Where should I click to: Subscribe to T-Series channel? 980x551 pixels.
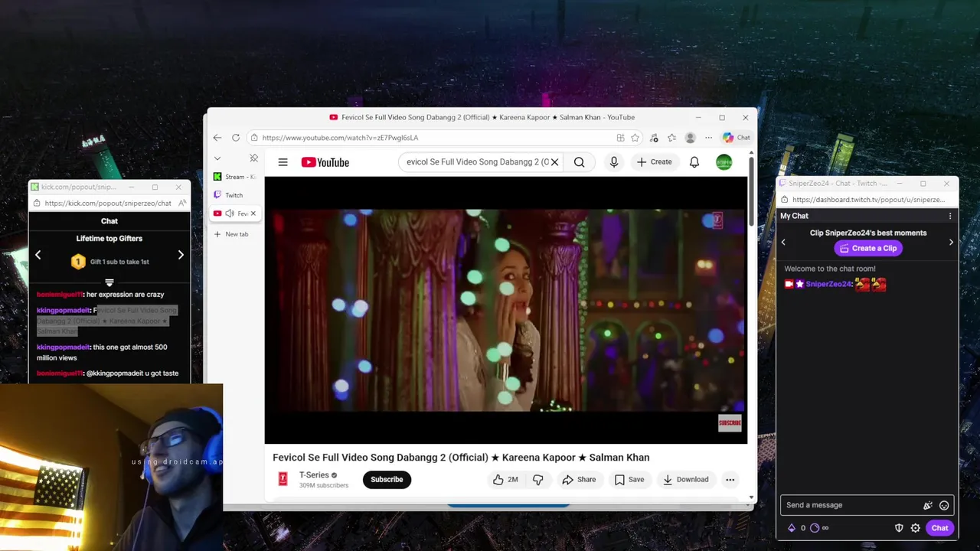387,480
